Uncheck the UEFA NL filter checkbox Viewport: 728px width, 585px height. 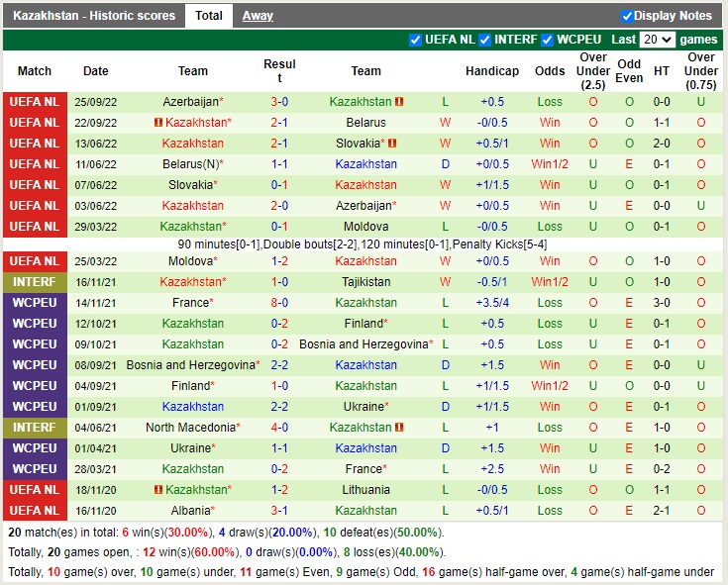[x=416, y=40]
